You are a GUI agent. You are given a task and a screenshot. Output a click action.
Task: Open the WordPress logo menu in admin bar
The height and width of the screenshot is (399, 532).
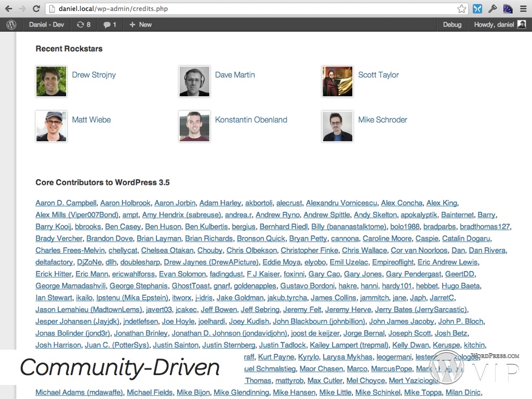pos(11,24)
